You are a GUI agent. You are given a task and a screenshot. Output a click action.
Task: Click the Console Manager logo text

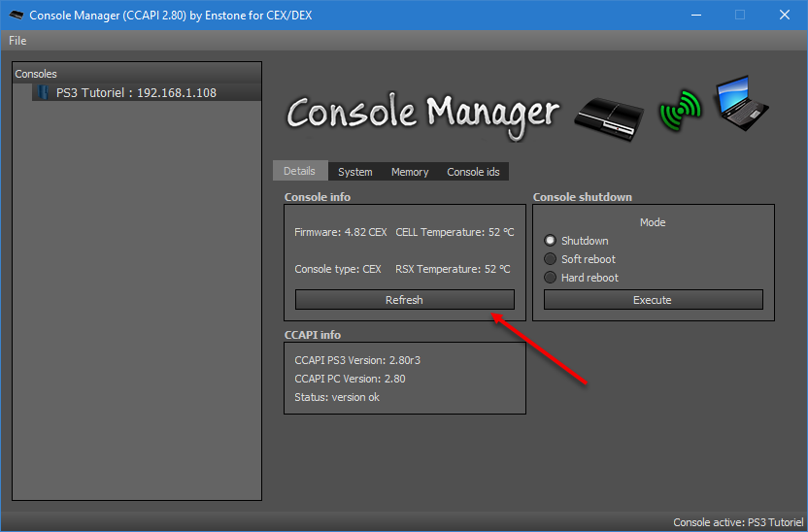coord(422,116)
